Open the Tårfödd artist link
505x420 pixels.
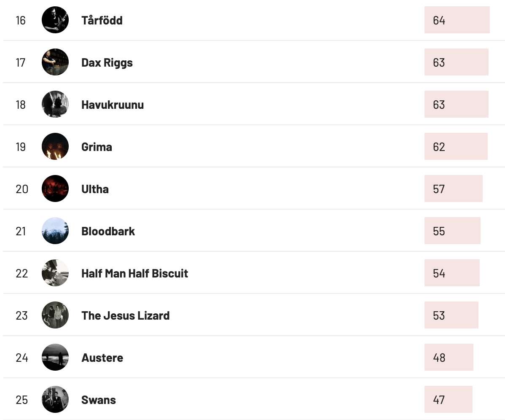(x=102, y=20)
